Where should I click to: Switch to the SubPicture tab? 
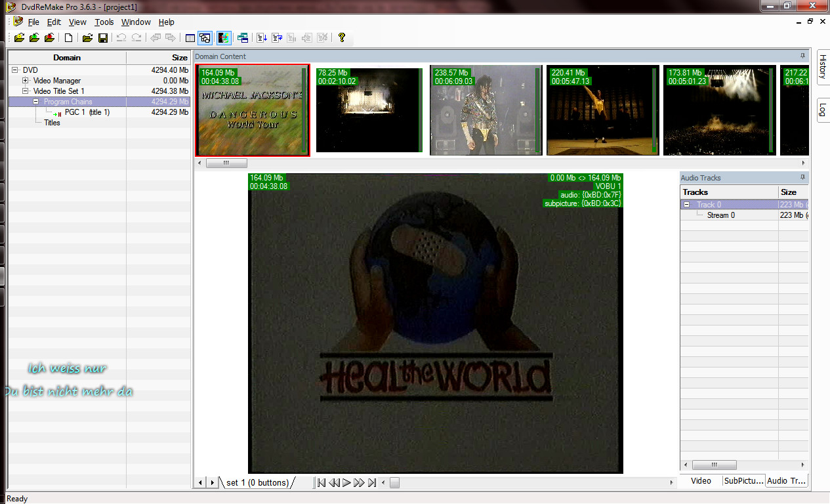[743, 481]
